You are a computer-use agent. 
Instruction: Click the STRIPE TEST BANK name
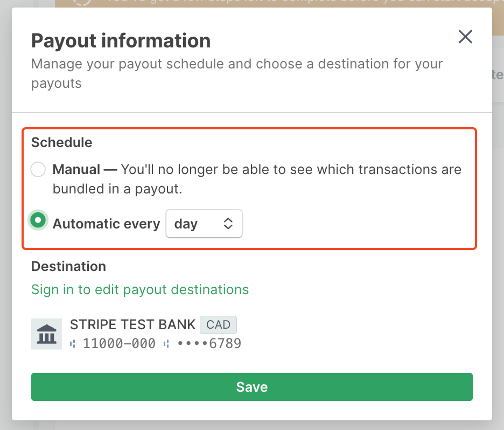tap(132, 324)
